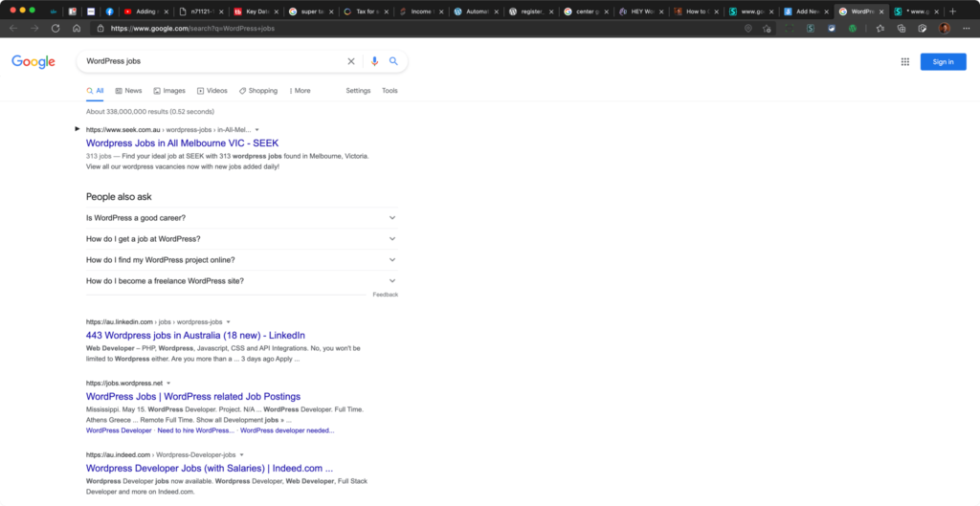This screenshot has width=980, height=506.
Task: Switch to the 'How to' tab
Action: (x=697, y=11)
